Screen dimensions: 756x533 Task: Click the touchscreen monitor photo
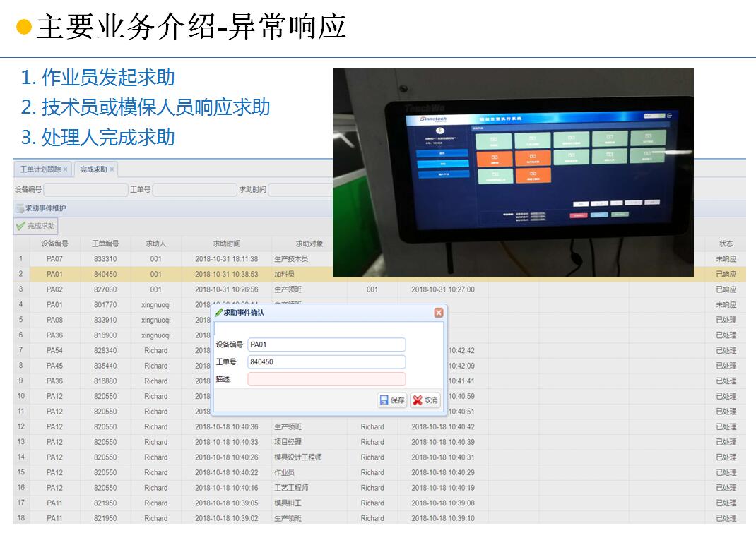[513, 172]
